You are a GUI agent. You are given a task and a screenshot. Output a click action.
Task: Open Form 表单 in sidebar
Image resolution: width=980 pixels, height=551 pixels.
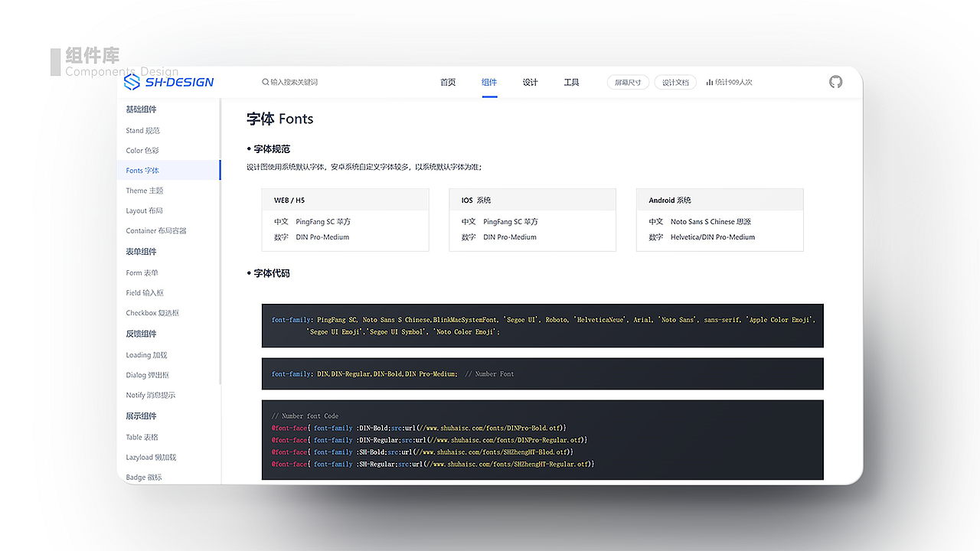[142, 272]
